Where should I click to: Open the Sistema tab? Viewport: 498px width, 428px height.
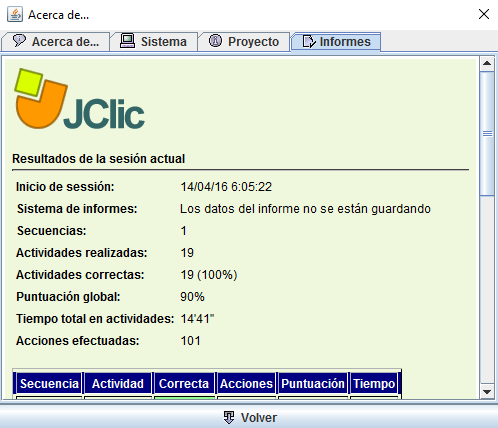pyautogui.click(x=154, y=42)
